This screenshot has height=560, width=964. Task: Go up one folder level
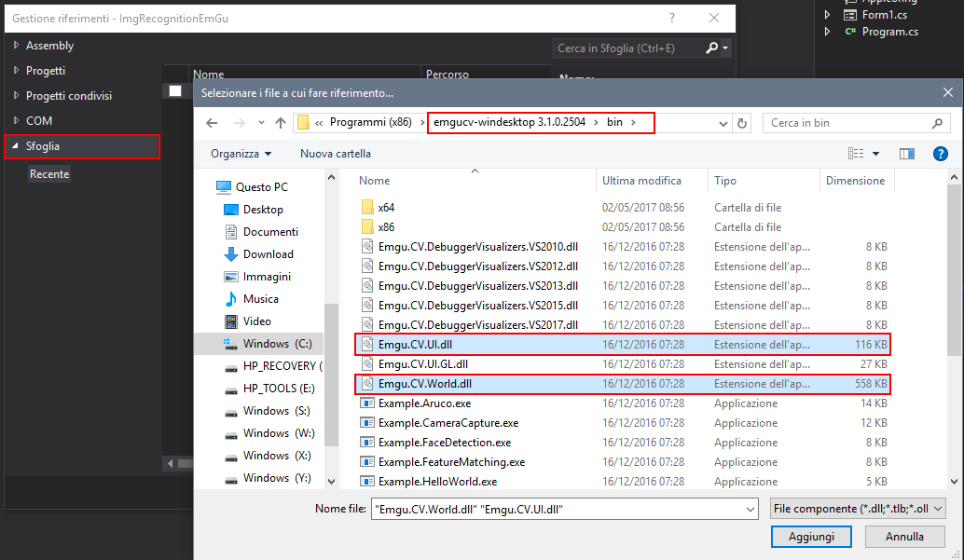[x=281, y=123]
